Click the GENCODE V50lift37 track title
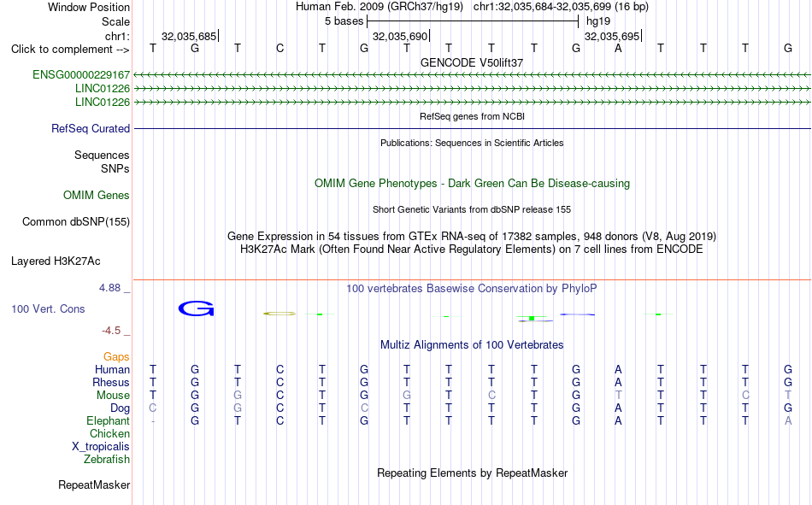 pos(472,62)
